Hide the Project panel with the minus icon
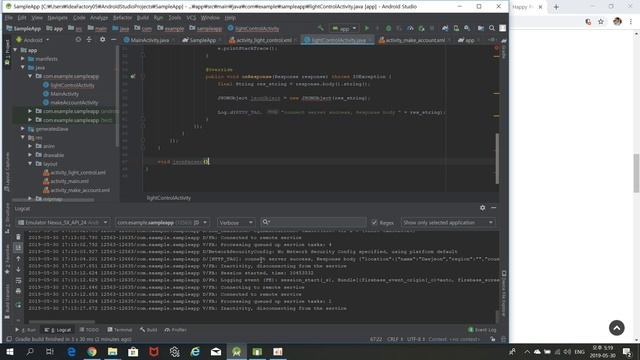The width and height of the screenshot is (640, 360). (x=113, y=40)
